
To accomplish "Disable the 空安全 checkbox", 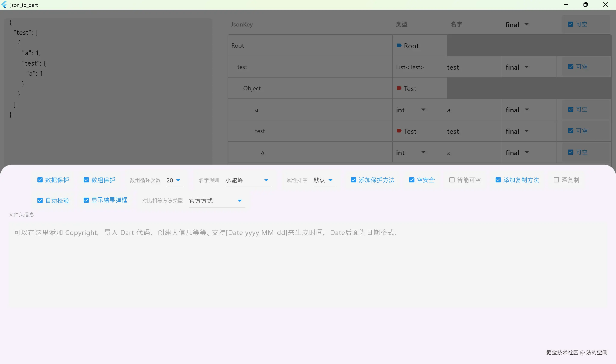I will coord(412,180).
